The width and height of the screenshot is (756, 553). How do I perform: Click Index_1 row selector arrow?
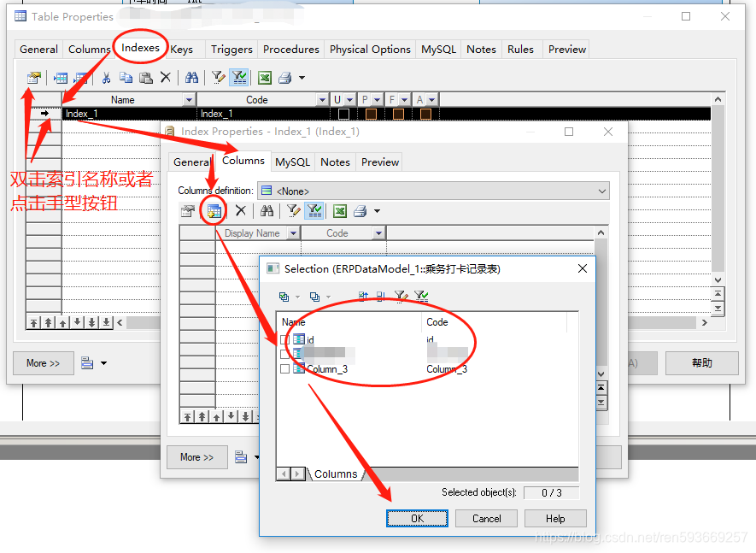point(44,114)
